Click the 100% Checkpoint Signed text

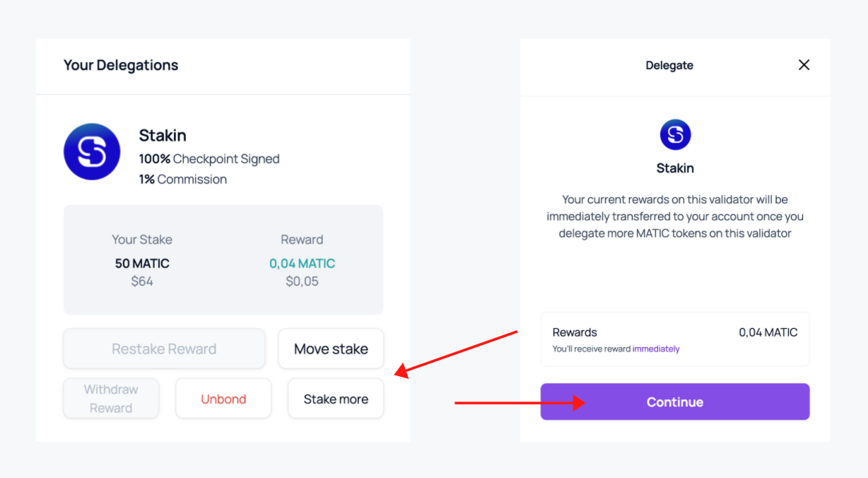tap(209, 158)
